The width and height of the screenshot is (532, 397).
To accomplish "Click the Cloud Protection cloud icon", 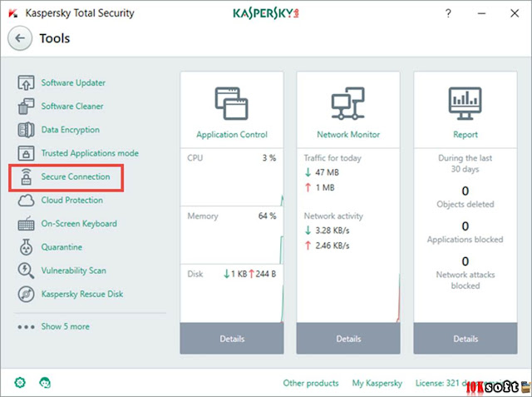I will coord(26,201).
